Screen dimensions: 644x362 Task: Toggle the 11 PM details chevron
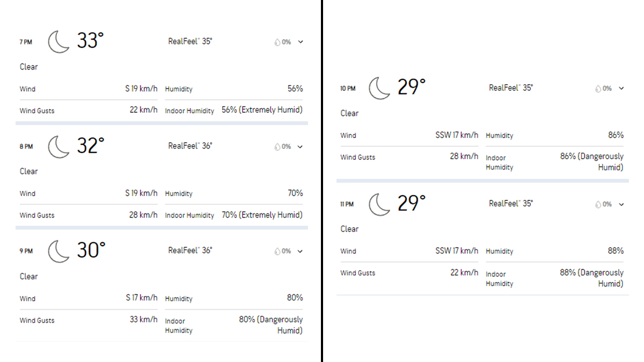(621, 204)
